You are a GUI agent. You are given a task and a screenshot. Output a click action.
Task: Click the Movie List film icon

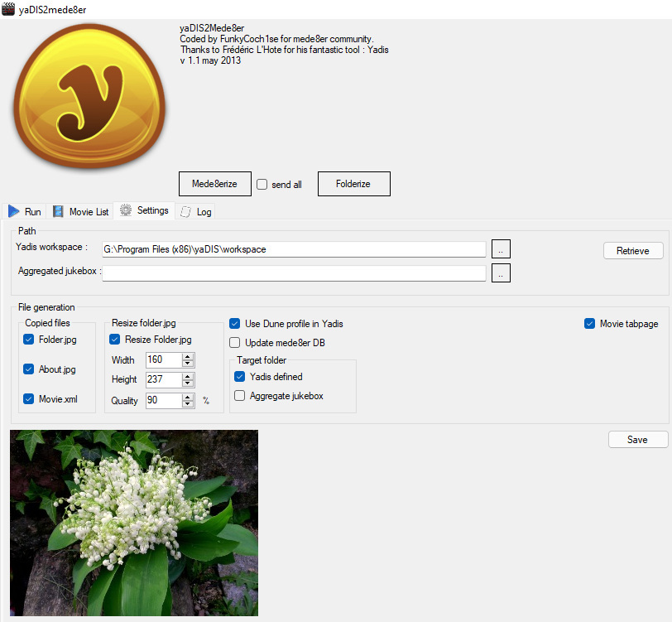pyautogui.click(x=58, y=211)
